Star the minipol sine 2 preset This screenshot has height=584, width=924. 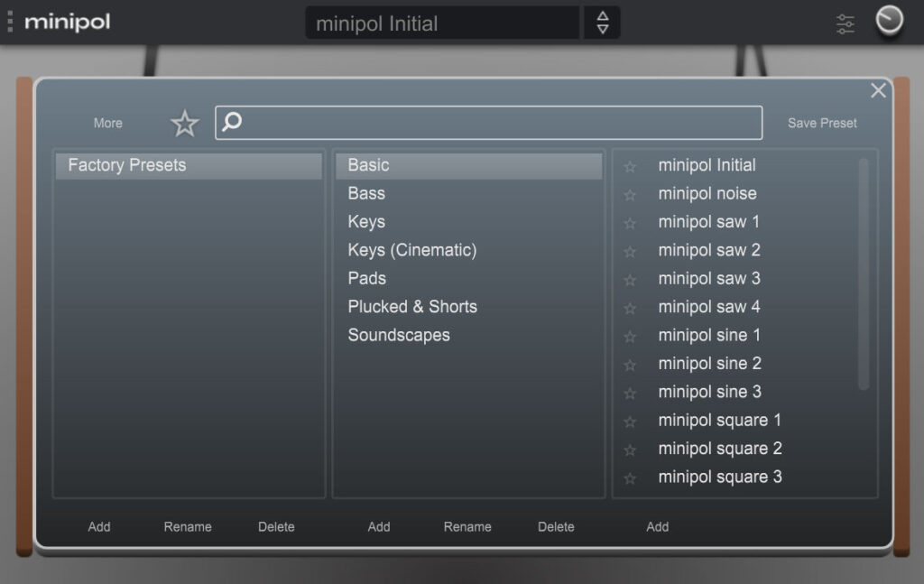point(630,364)
